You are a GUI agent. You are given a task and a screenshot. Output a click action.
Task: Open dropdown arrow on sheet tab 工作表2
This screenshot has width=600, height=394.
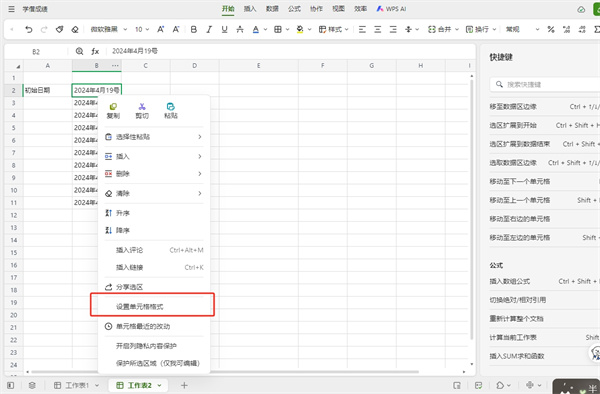point(160,386)
